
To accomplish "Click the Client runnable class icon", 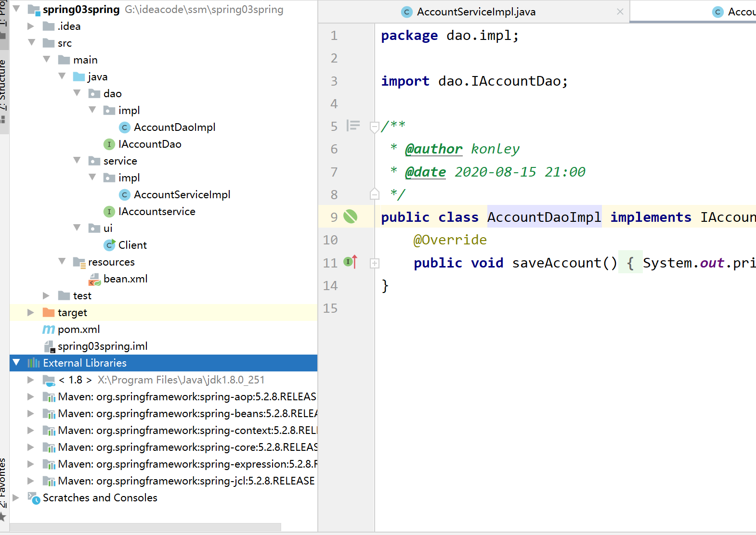I will coord(109,245).
